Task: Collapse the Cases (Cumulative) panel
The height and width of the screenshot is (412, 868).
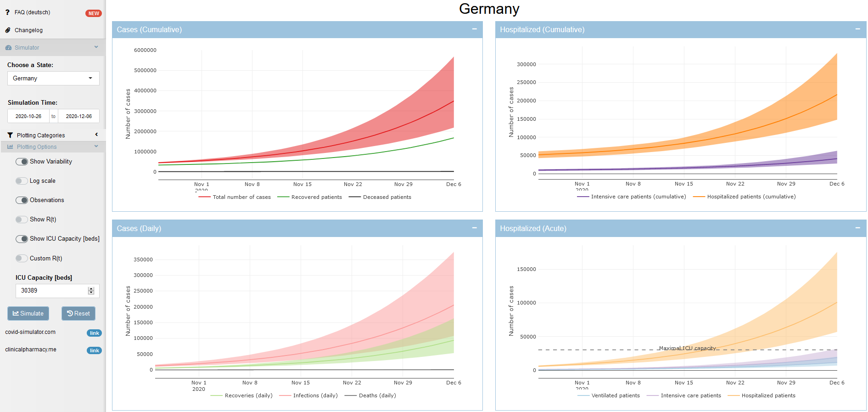Action: pyautogui.click(x=474, y=29)
